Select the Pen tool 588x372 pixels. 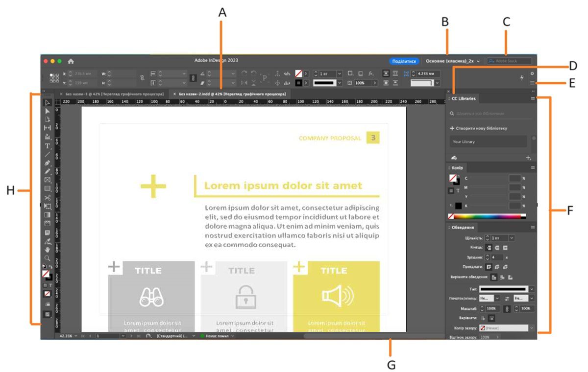[48, 163]
